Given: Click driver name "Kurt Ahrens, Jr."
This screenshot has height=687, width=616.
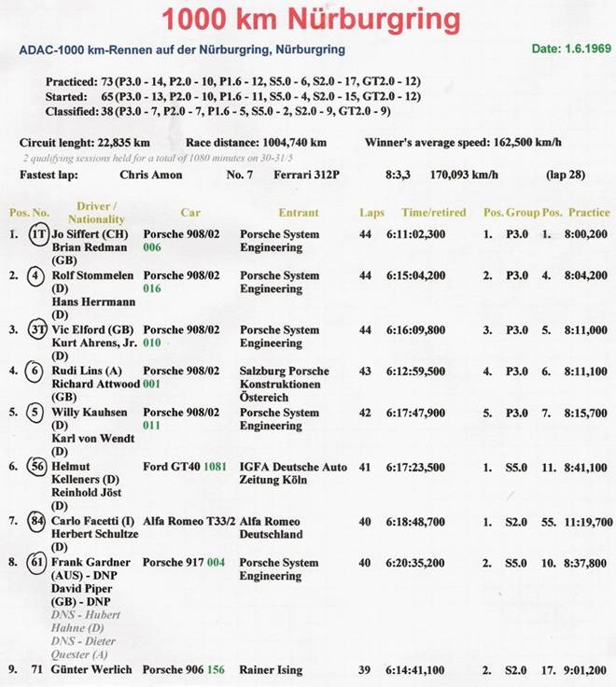Looking at the screenshot, I should click(94, 343).
